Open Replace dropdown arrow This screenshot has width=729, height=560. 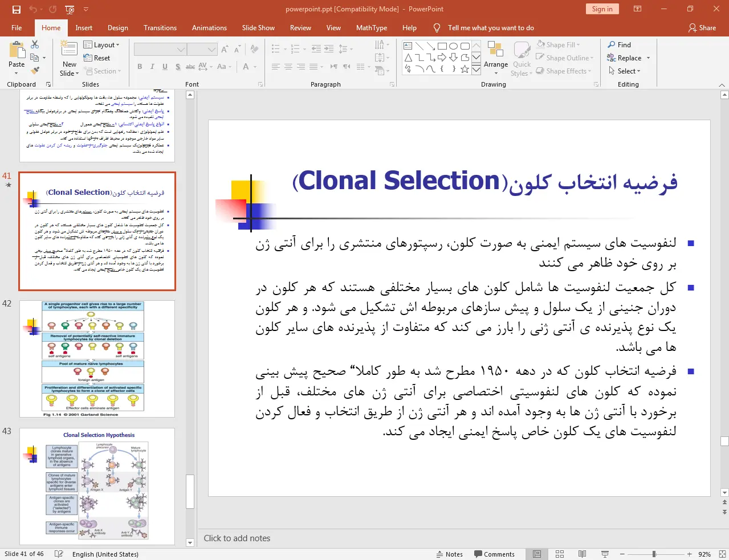648,58
